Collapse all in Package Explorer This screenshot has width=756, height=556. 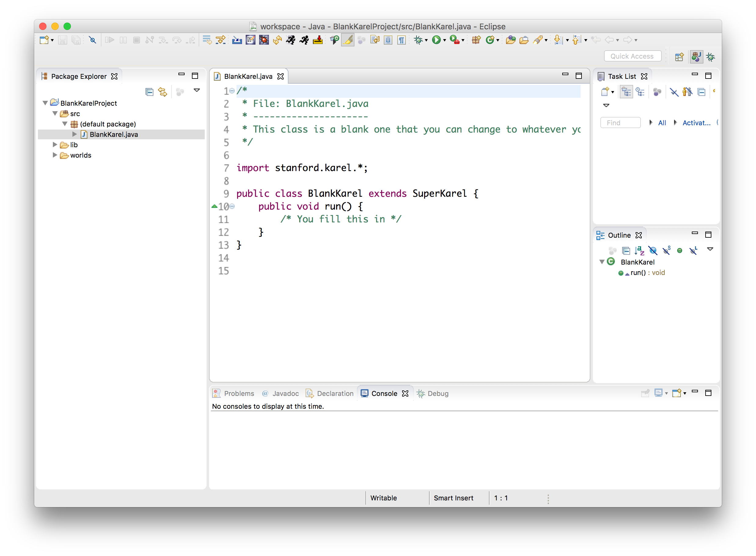pyautogui.click(x=149, y=92)
